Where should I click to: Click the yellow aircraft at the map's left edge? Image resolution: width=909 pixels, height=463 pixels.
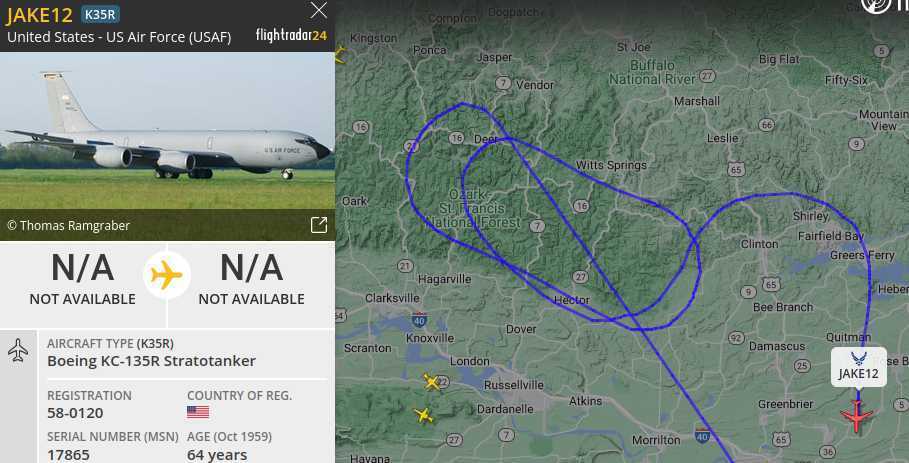340,55
